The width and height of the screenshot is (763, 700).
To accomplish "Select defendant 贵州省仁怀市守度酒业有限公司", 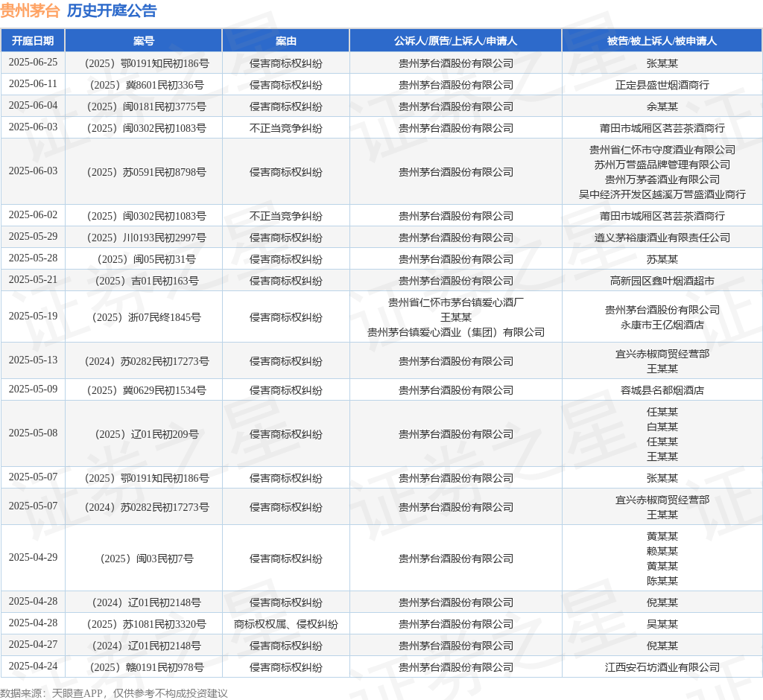I will [662, 150].
